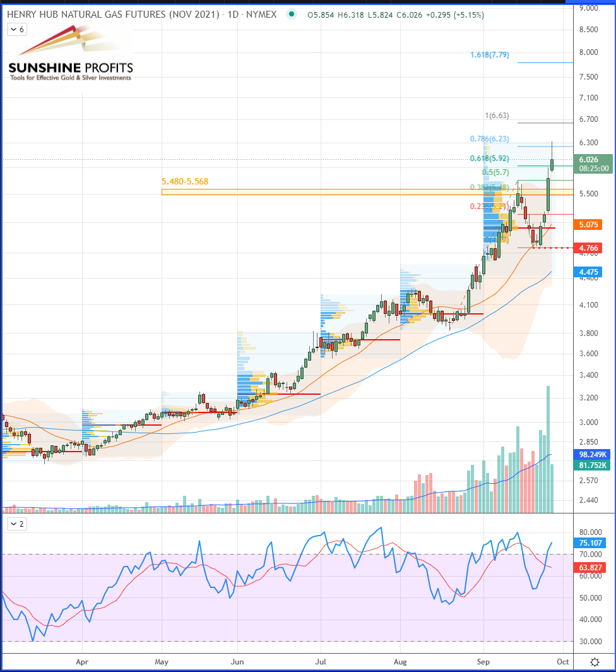Click the RSI average label 63.827
This screenshot has height=672, width=616.
click(x=590, y=568)
